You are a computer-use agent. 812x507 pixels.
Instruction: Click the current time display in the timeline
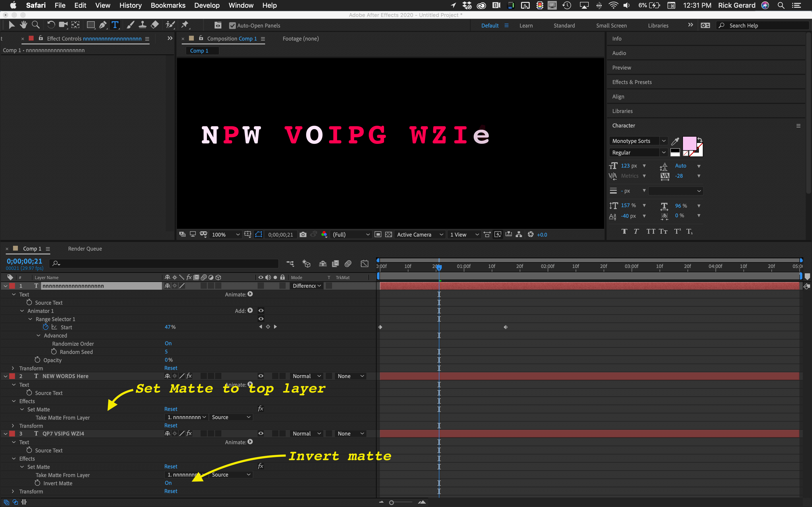tap(24, 261)
